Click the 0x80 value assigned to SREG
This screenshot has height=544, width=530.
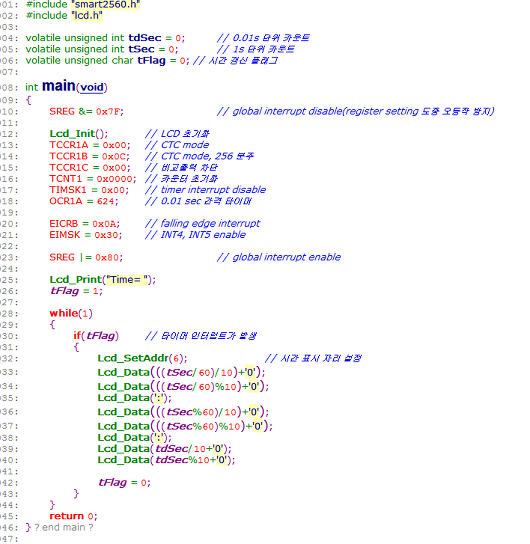[107, 257]
